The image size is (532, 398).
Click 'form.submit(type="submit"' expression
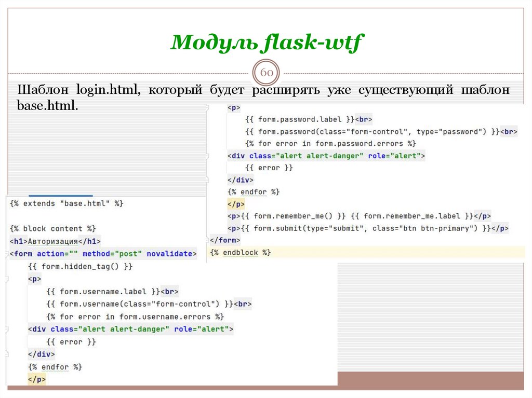[x=309, y=228]
